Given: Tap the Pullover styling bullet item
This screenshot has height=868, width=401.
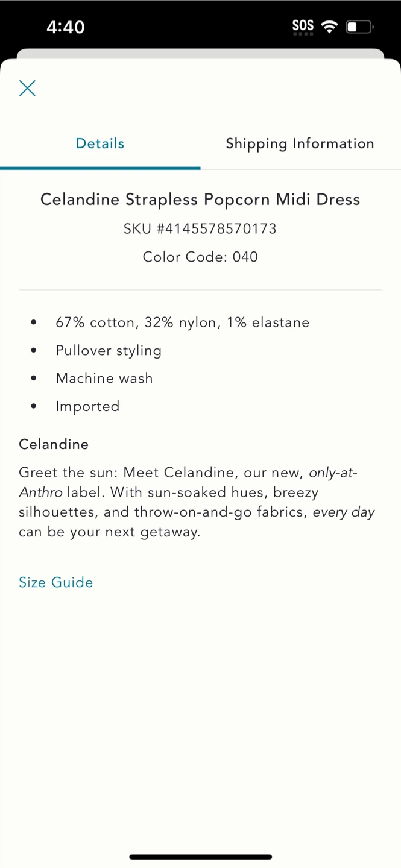Looking at the screenshot, I should coord(109,351).
